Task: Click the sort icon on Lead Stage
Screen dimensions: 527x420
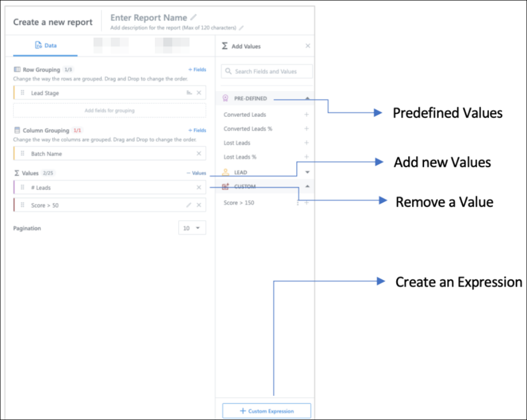Action: (189, 93)
